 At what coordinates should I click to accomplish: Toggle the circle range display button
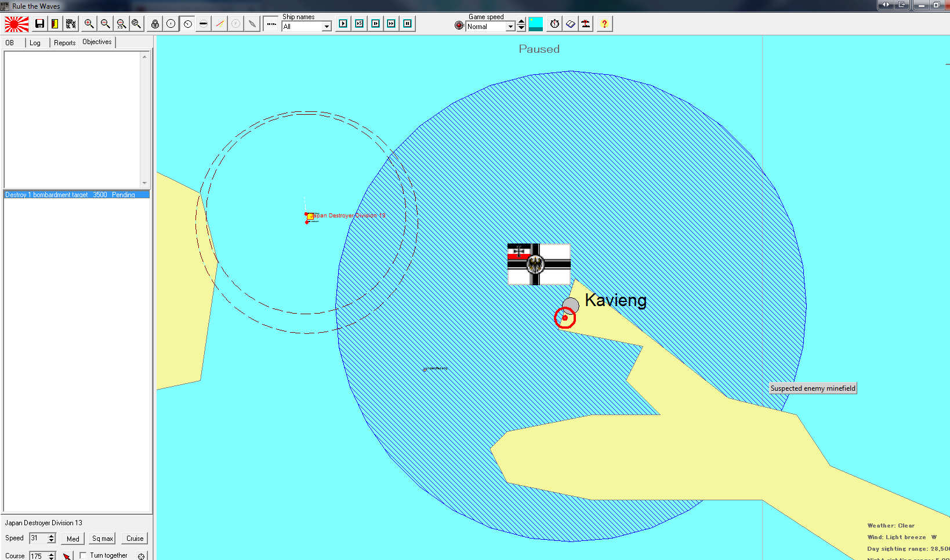pyautogui.click(x=171, y=24)
